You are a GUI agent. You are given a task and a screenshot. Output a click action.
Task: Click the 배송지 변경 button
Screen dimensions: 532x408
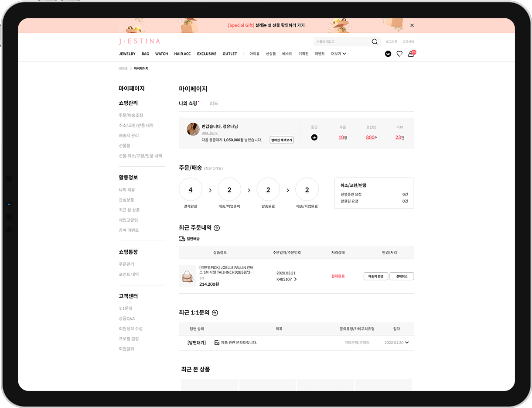[x=376, y=276]
